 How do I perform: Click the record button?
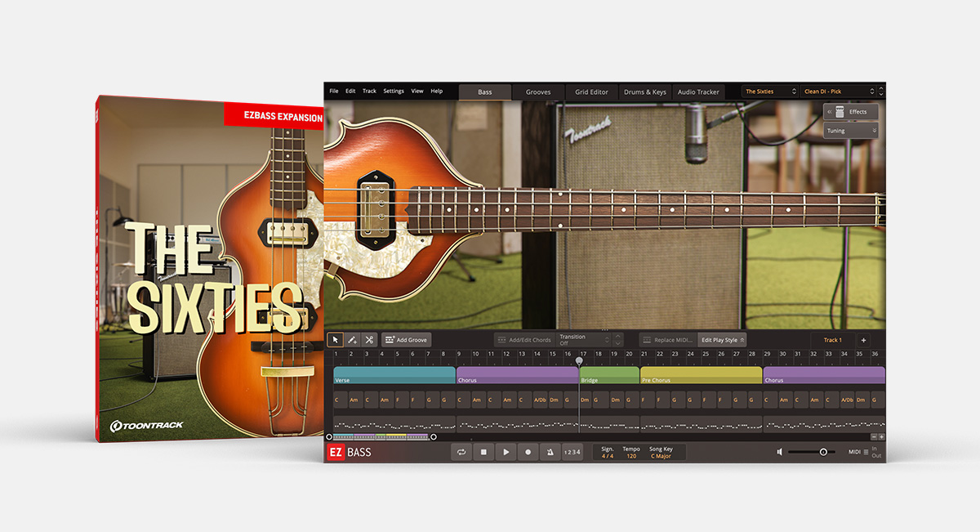(528, 452)
